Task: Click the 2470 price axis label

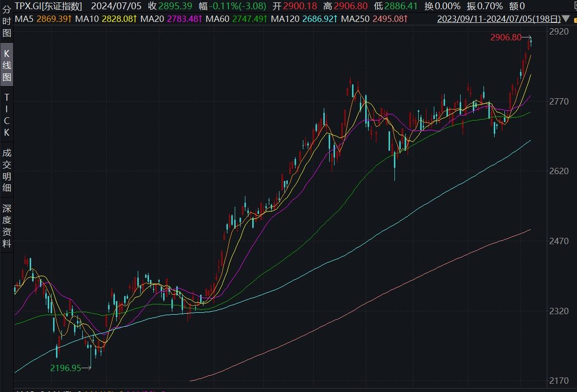Action: click(x=559, y=241)
